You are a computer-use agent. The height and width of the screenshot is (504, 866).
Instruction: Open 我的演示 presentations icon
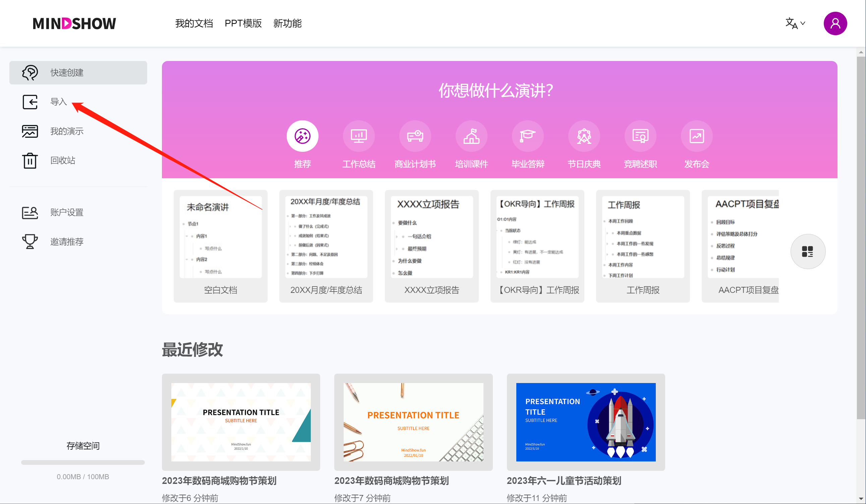tap(30, 131)
